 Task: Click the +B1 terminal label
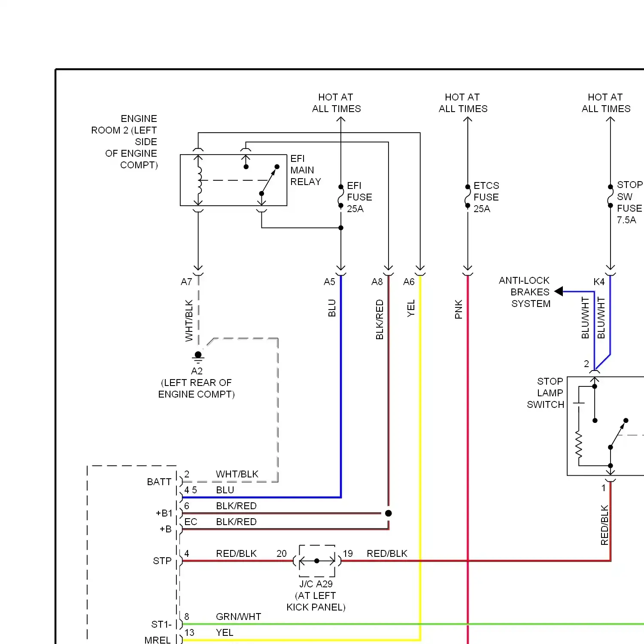pyautogui.click(x=164, y=513)
